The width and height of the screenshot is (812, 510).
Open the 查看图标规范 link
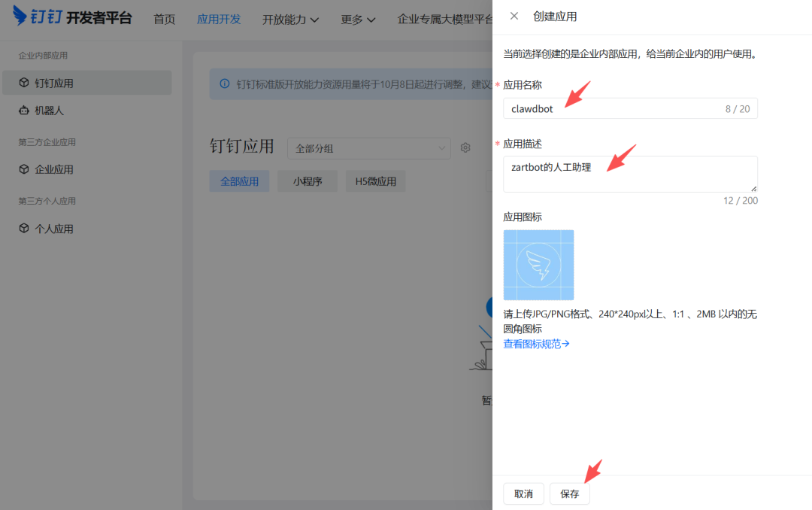click(534, 343)
